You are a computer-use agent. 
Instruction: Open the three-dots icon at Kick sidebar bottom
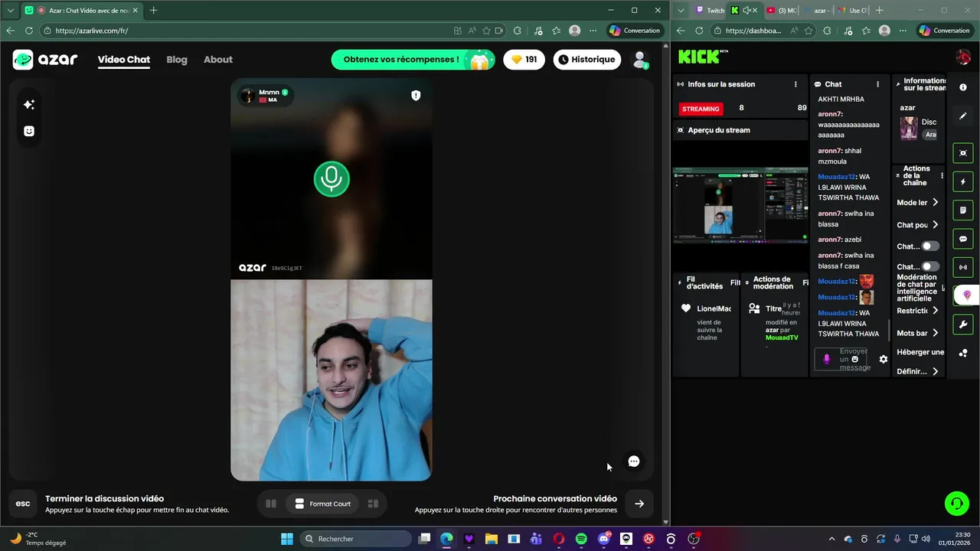coord(963,353)
